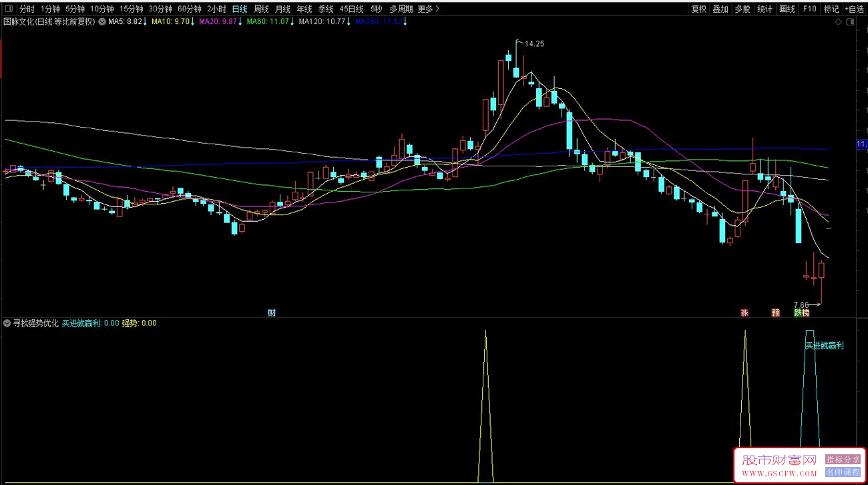Select the 15分钟 period
This screenshot has height=485, width=868.
pyautogui.click(x=132, y=9)
